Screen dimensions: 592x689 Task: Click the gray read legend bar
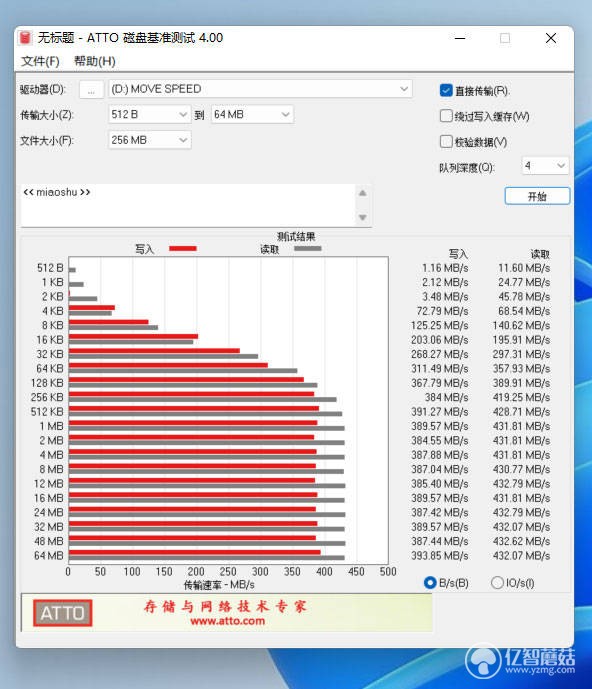click(308, 249)
